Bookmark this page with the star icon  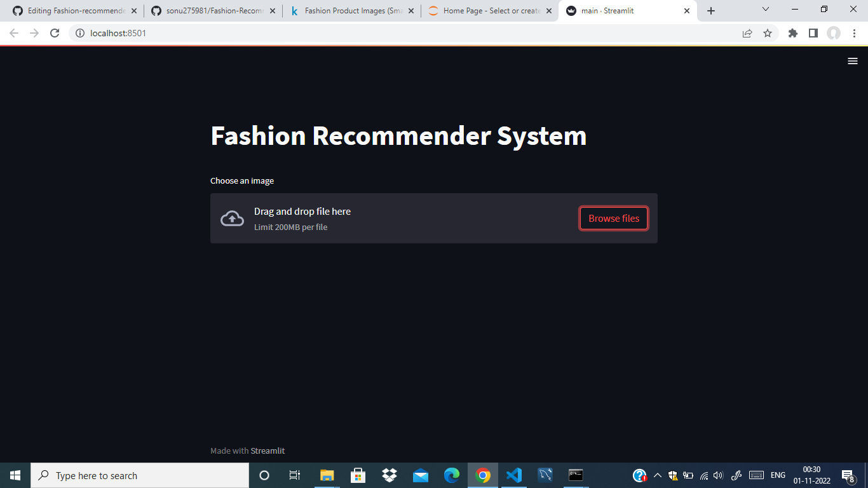[x=768, y=32]
